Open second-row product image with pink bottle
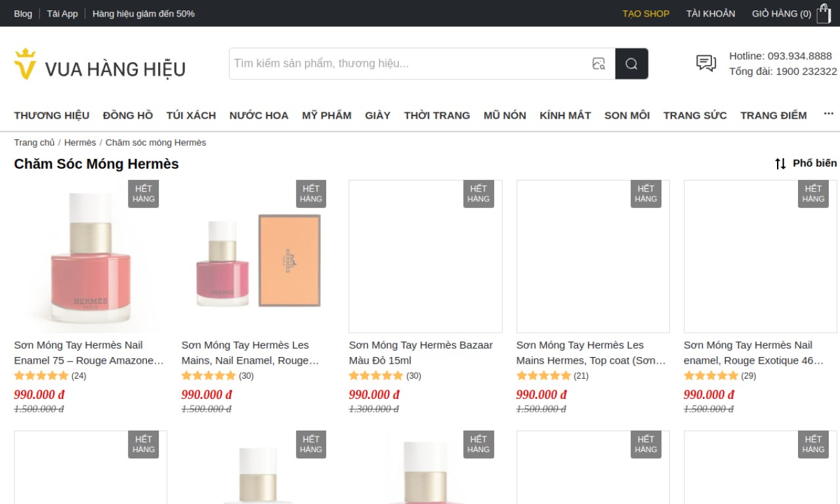This screenshot has height=504, width=840. click(x=425, y=467)
